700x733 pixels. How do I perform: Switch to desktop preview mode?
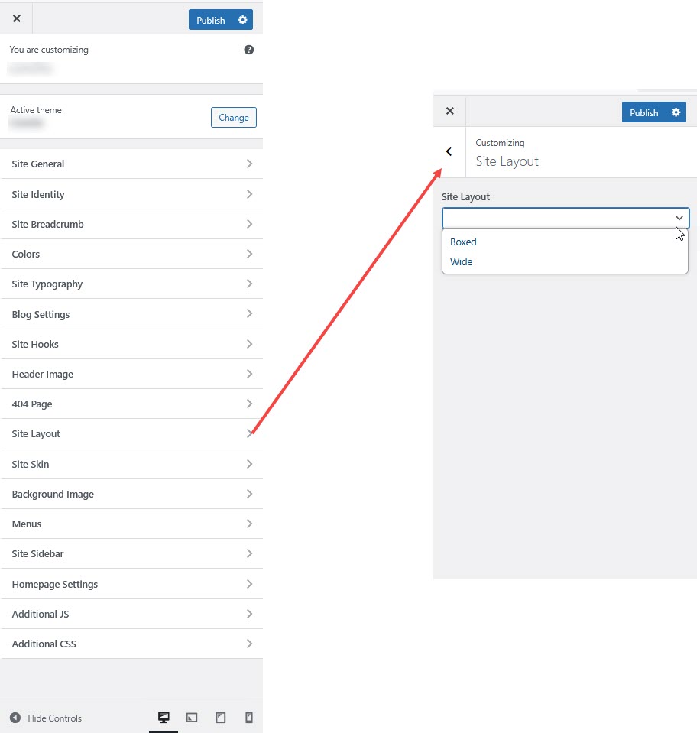click(x=164, y=718)
